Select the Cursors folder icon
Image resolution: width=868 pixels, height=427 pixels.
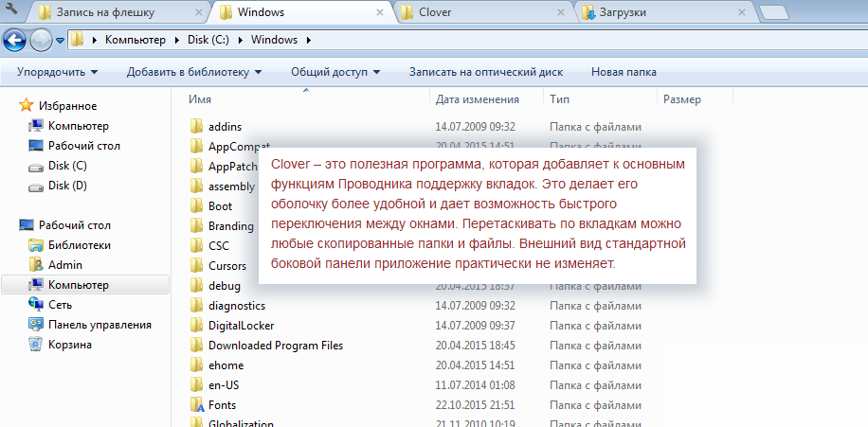pos(196,266)
